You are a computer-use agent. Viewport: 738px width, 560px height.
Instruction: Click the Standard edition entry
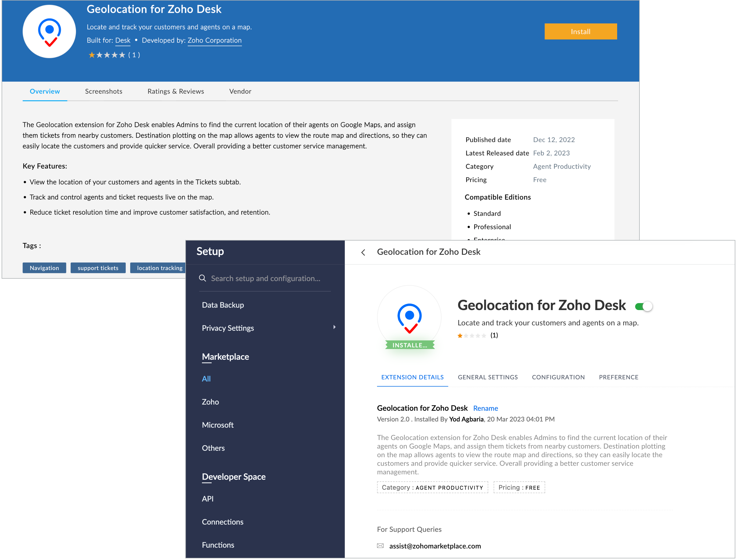pyautogui.click(x=487, y=213)
